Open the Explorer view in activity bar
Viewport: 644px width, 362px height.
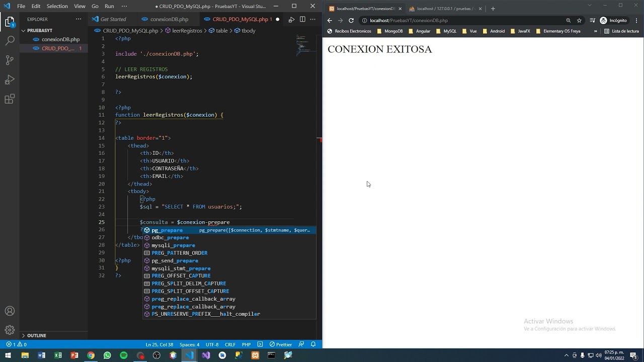[x=10, y=22]
